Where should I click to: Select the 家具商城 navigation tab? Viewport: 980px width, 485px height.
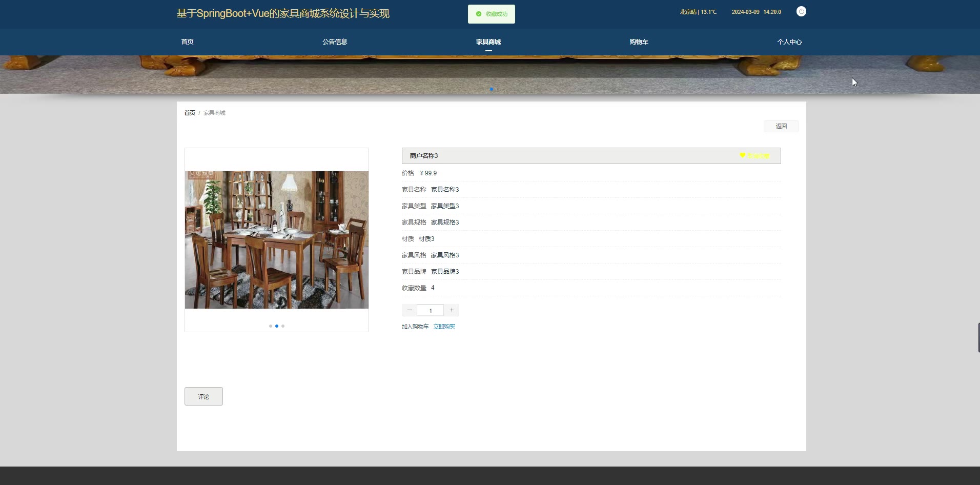click(488, 42)
